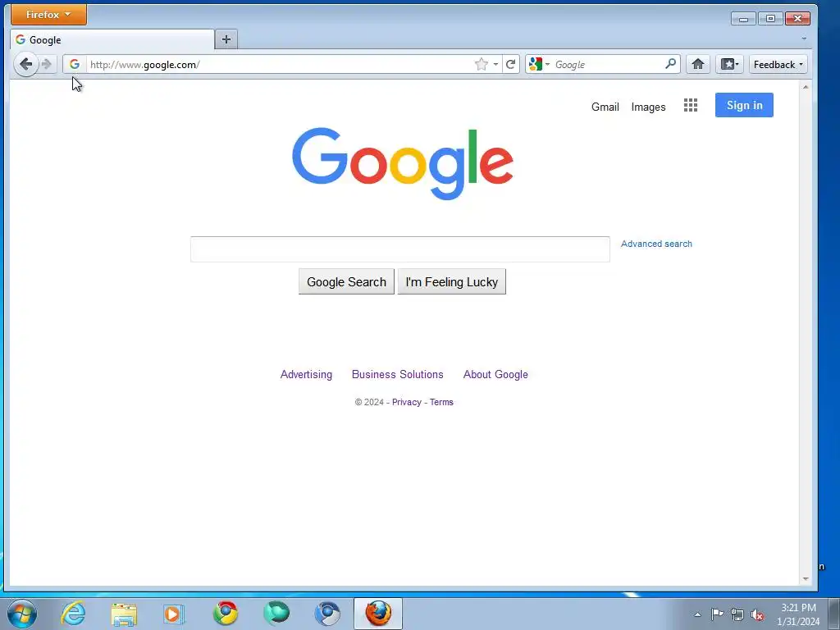
Task: Show hidden tray icons arrow
Action: 697,614
